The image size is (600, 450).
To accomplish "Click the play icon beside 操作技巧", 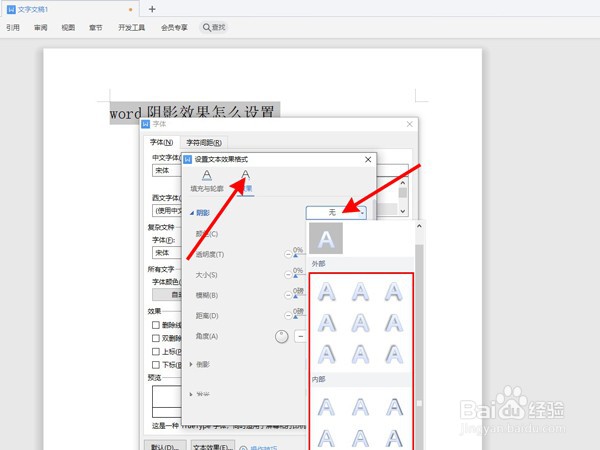I will point(243,447).
